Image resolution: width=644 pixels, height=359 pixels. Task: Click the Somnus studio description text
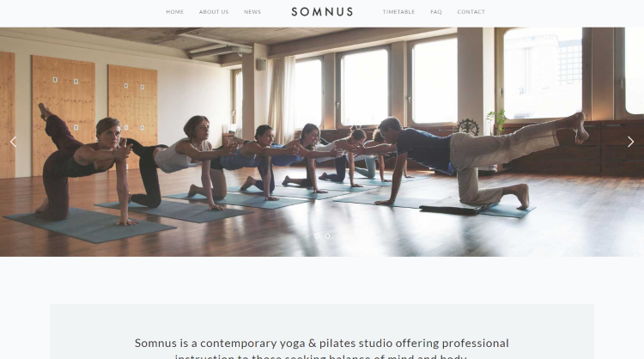[x=322, y=349]
